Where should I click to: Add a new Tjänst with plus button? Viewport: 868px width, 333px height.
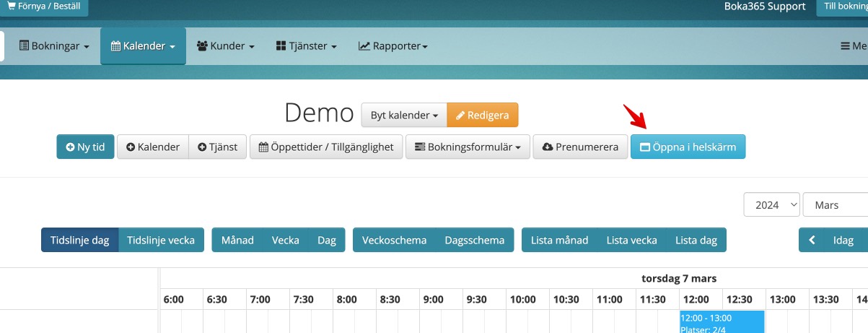coord(218,147)
